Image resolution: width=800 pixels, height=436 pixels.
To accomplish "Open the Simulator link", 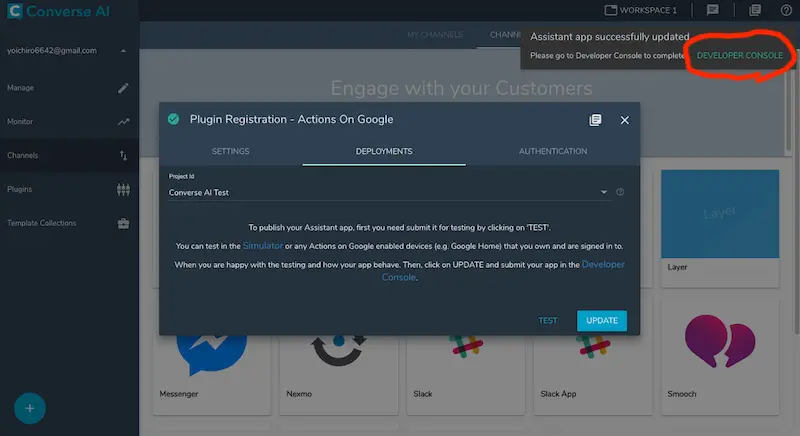I will pyautogui.click(x=263, y=246).
